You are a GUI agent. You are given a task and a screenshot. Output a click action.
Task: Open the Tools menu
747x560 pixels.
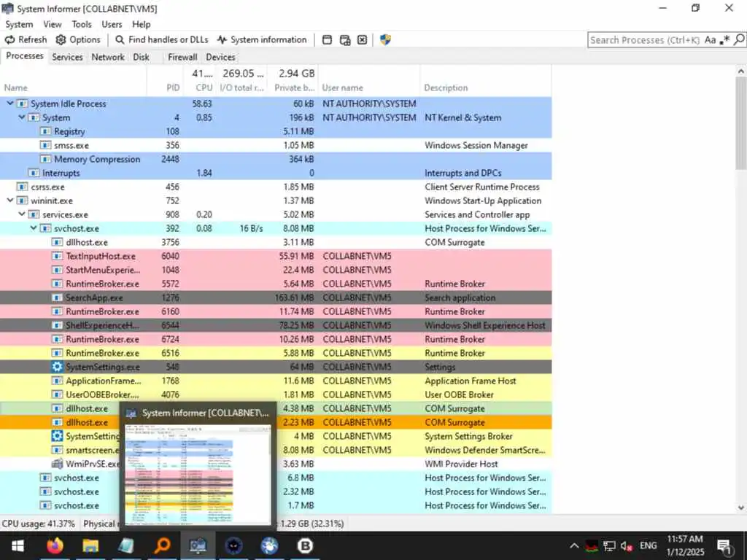pos(82,24)
